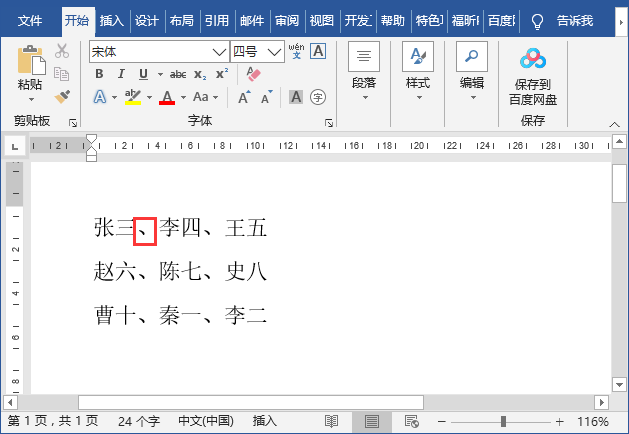Screen dimensions: 629x434
Task: Open the font name 宋体 dropdown
Action: 219,52
